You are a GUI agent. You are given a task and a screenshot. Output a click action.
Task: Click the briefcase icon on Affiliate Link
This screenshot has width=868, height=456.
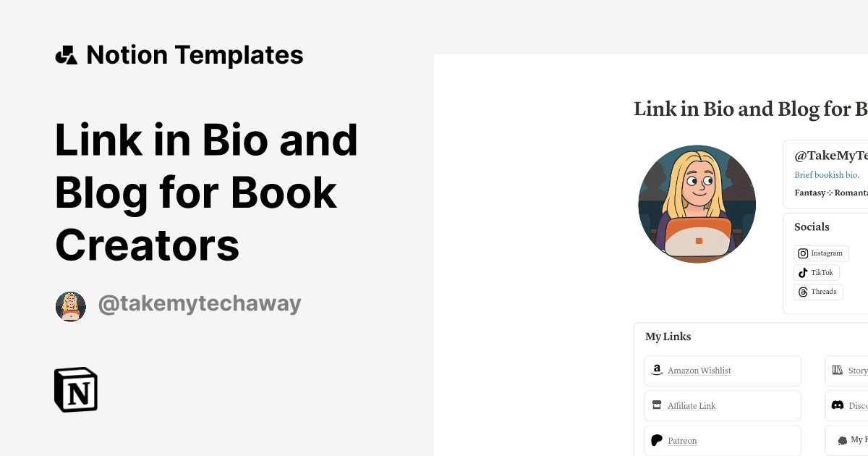tap(656, 405)
